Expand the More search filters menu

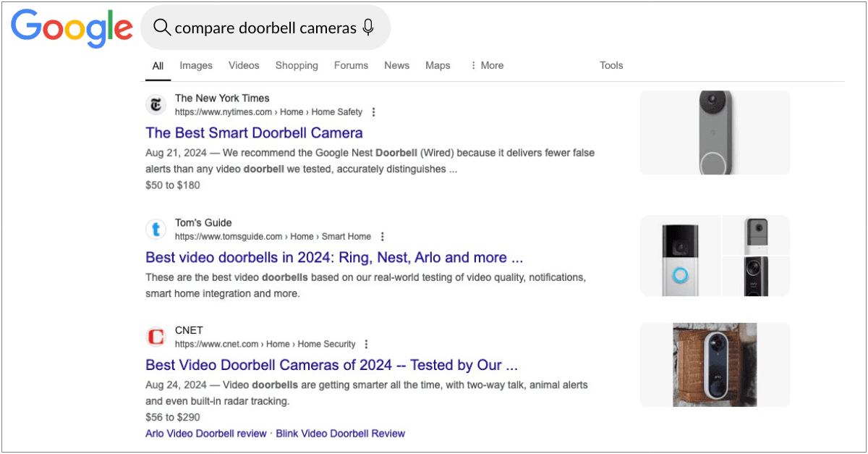486,65
